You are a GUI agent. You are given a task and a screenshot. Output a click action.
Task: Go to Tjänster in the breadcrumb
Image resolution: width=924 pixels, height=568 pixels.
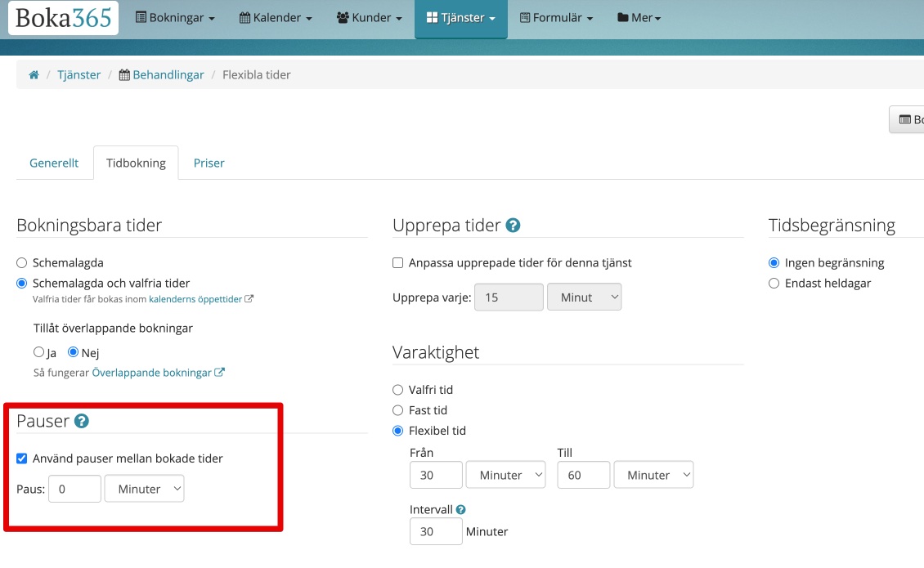coord(79,75)
